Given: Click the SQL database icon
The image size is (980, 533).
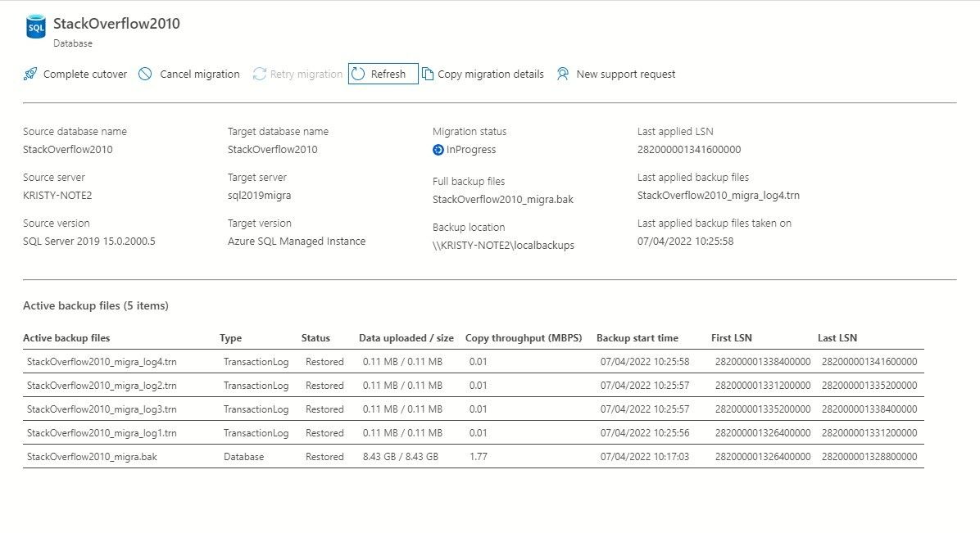Looking at the screenshot, I should [35, 27].
